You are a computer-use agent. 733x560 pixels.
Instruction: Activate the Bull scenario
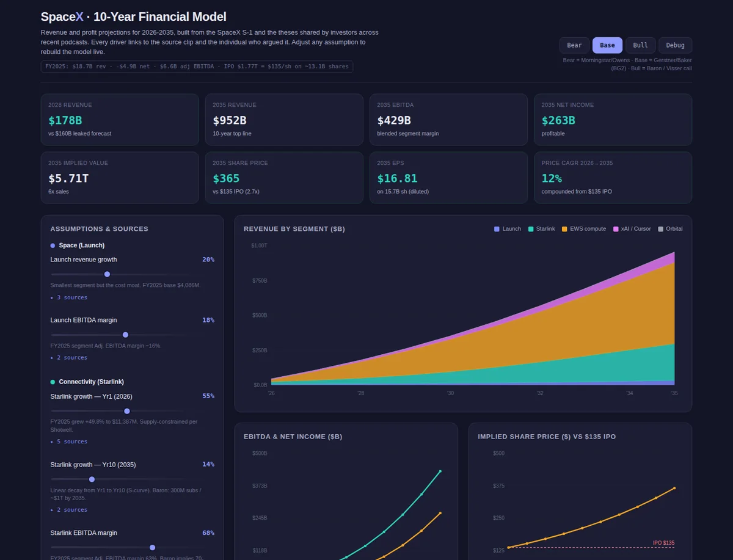click(x=640, y=45)
